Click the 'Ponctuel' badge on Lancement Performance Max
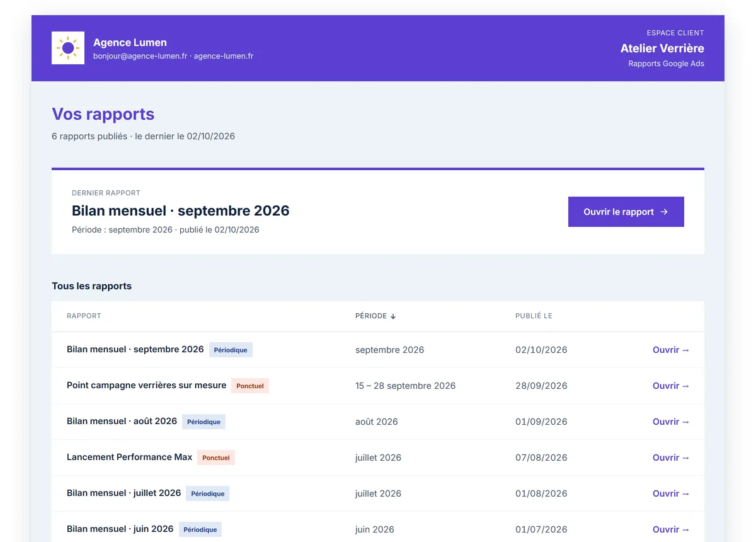756x542 pixels. coord(216,458)
